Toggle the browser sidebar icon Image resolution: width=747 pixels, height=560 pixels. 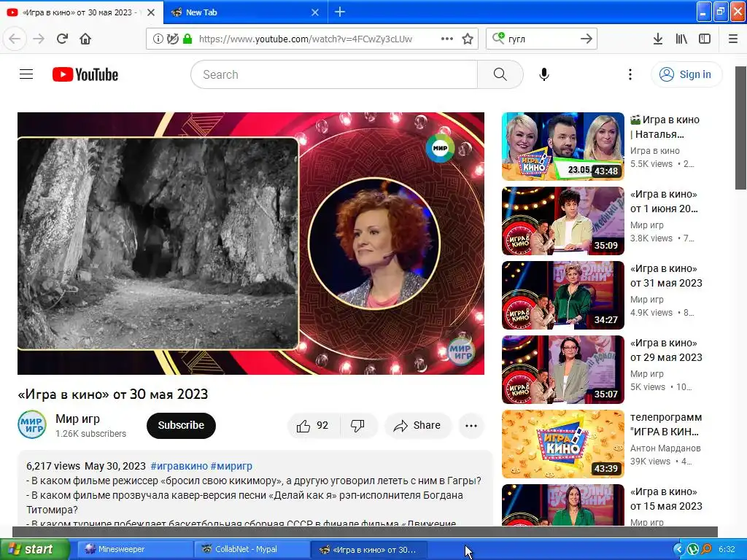coord(705,39)
